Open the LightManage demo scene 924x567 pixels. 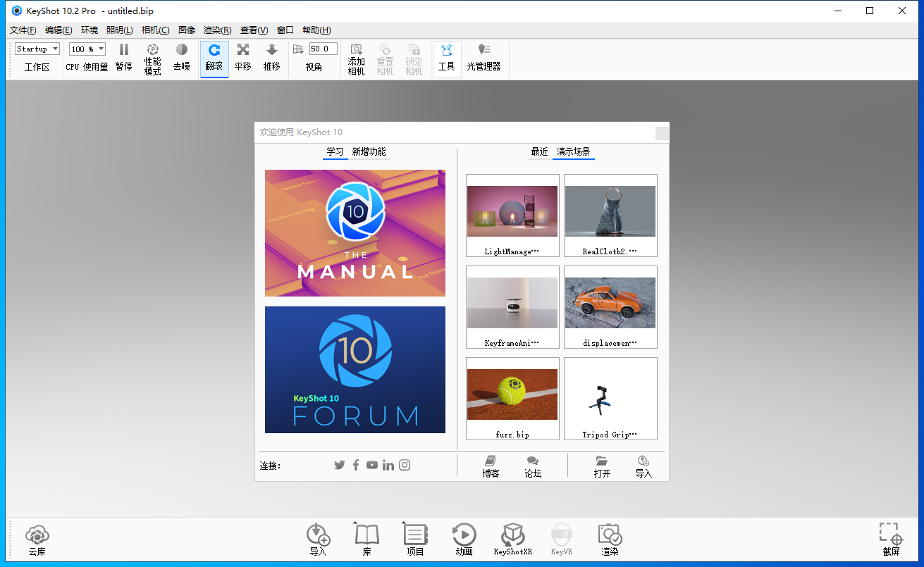[512, 216]
